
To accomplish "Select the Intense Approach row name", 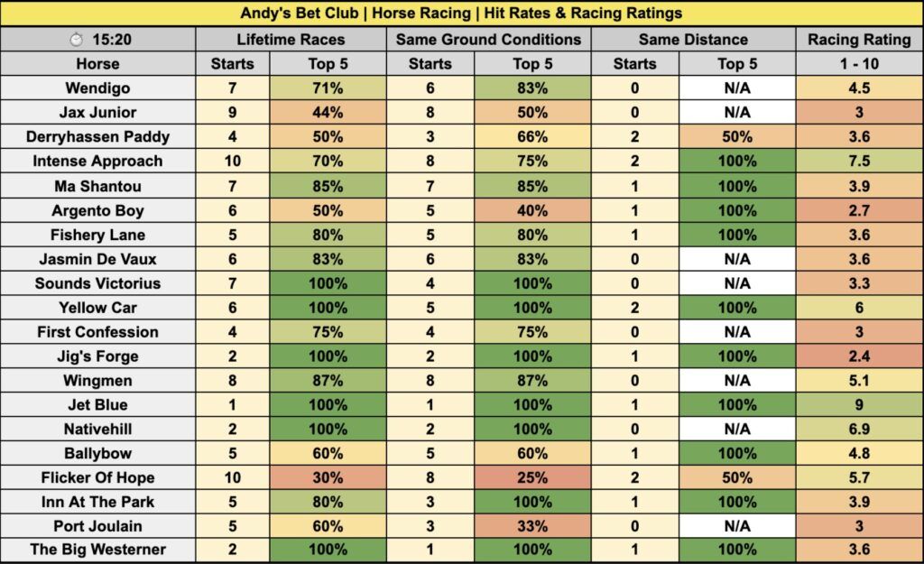I will (97, 162).
